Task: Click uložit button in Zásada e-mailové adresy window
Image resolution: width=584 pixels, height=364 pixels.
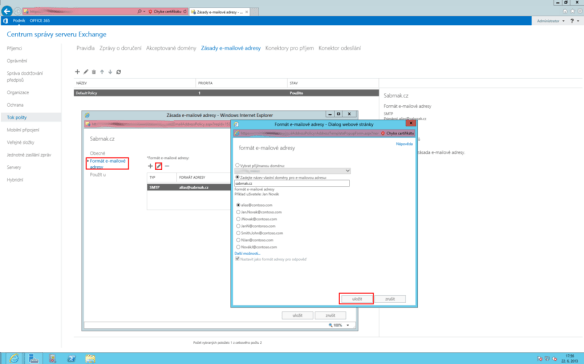Action: coord(297,315)
